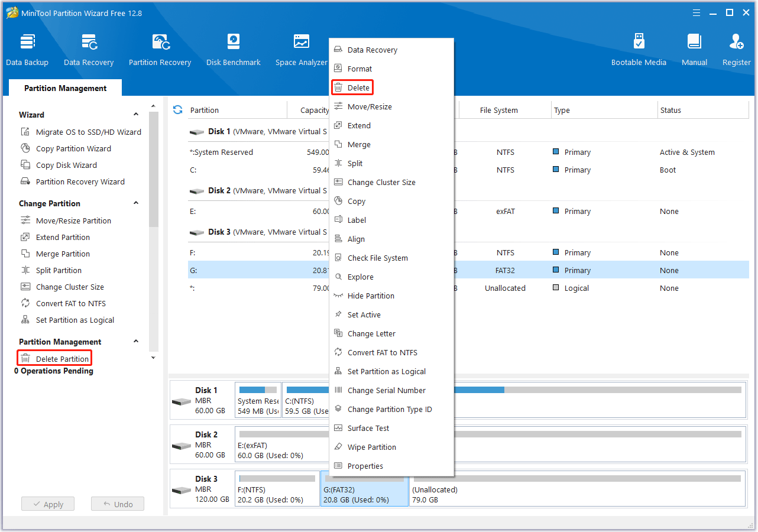Viewport: 758px width, 532px height.
Task: Choose Move/Resize Partition in sidebar
Action: [x=66, y=220]
